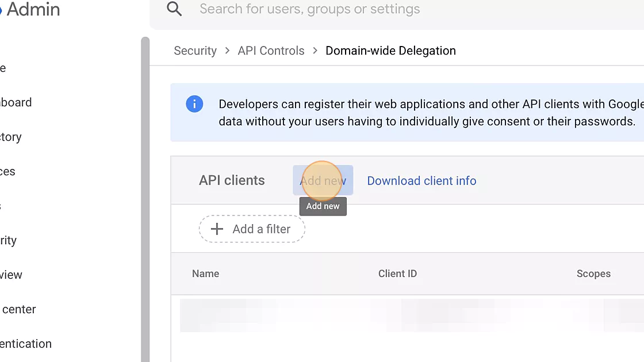Open the Directory section in the sidebar

[10, 137]
